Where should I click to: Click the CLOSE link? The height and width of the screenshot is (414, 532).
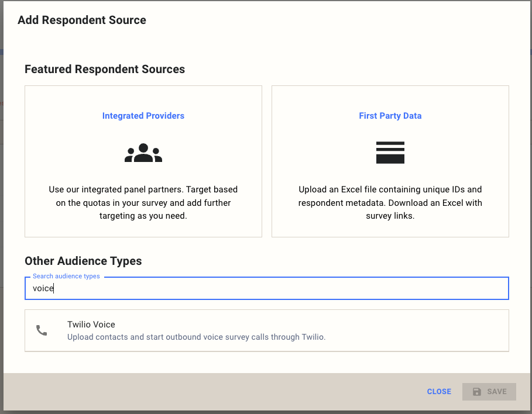(x=439, y=391)
